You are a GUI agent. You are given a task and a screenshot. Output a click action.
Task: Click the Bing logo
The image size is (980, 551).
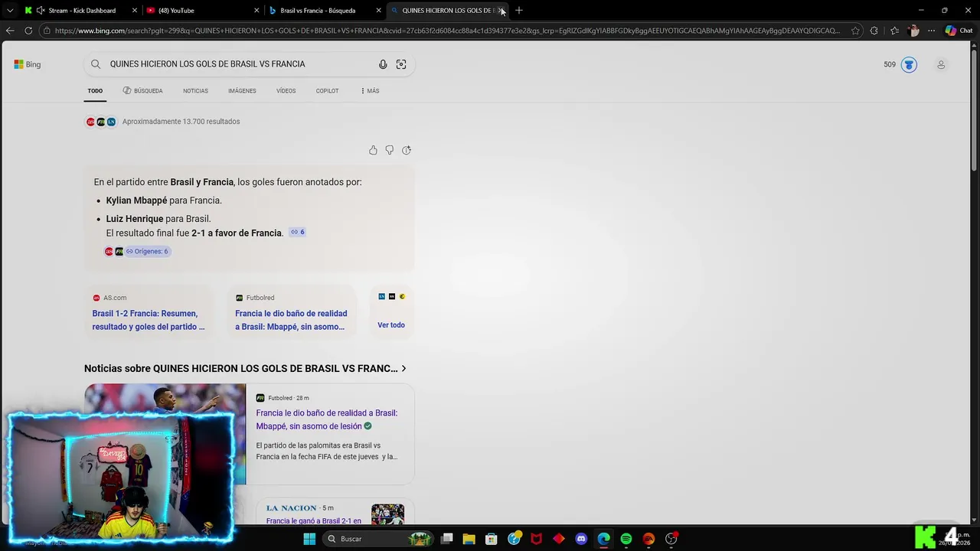click(x=28, y=64)
